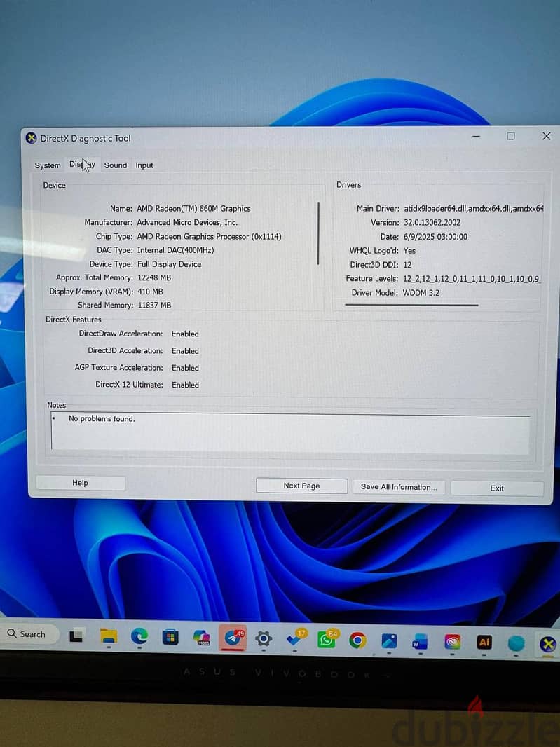Image resolution: width=560 pixels, height=747 pixels.
Task: Open Telegram with 49 badge on taskbar
Action: coord(233,638)
